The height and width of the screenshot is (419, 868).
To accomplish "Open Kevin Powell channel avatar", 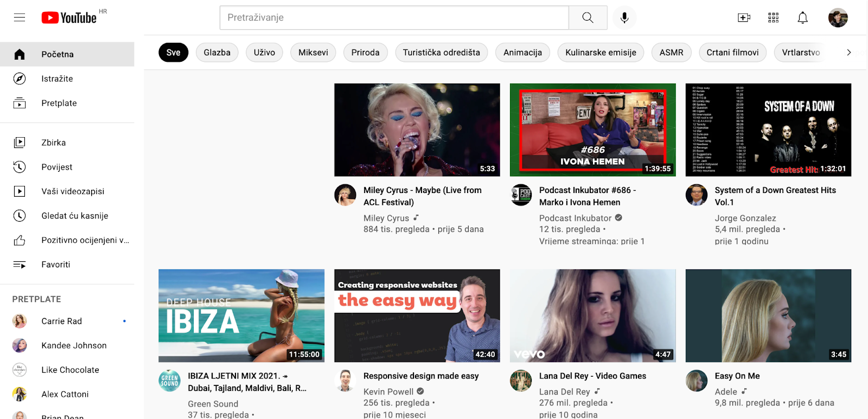I will pyautogui.click(x=345, y=381).
